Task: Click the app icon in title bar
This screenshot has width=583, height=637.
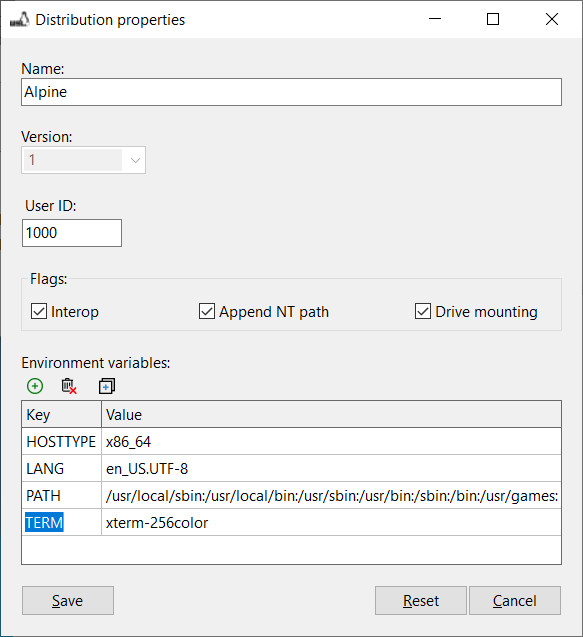Action: (x=20, y=20)
